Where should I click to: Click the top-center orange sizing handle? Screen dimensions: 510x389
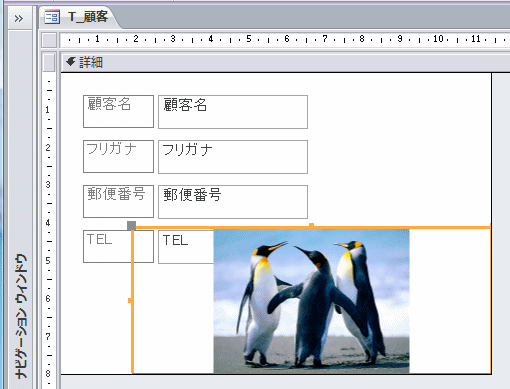coord(311,226)
